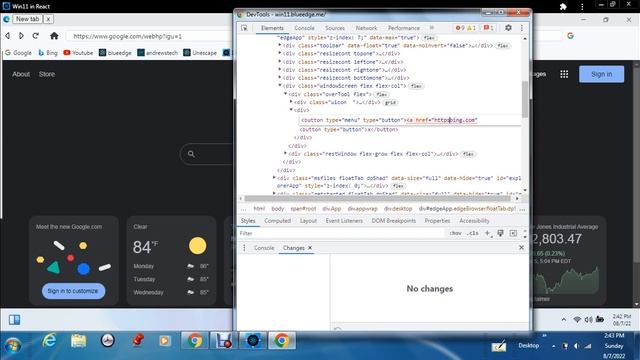Open Google apps grid icon
The height and width of the screenshot is (360, 640).
pyautogui.click(x=564, y=74)
